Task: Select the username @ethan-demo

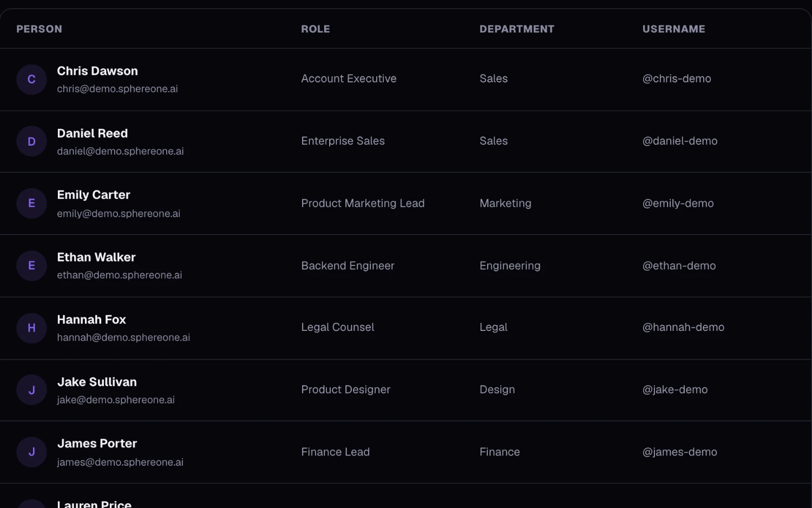Action: click(679, 265)
